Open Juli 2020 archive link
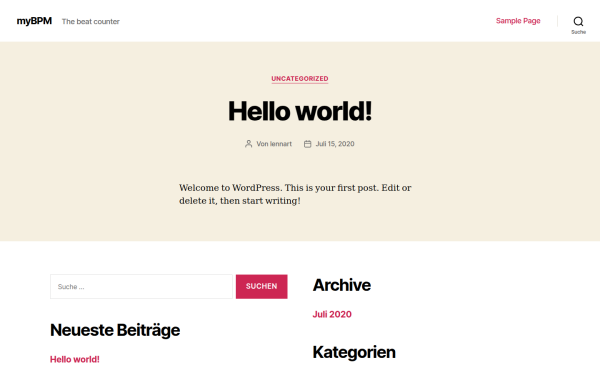 click(332, 314)
